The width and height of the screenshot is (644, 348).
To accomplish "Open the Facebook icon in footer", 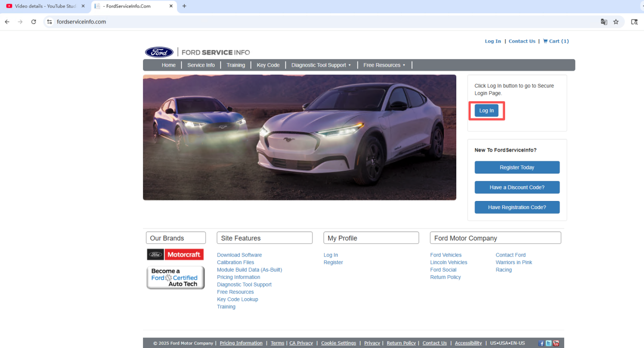I will [541, 343].
